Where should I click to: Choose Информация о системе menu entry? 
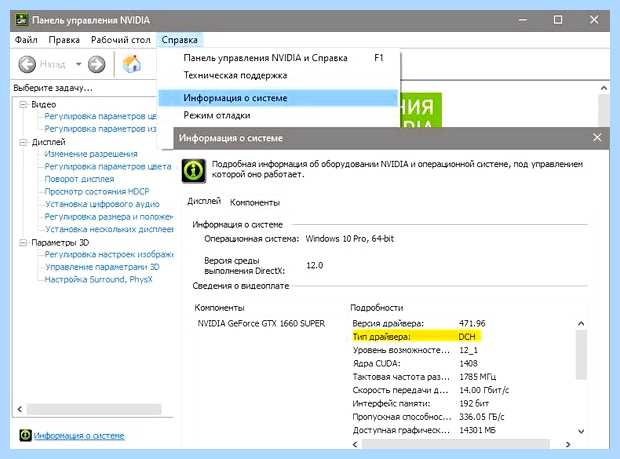(278, 98)
